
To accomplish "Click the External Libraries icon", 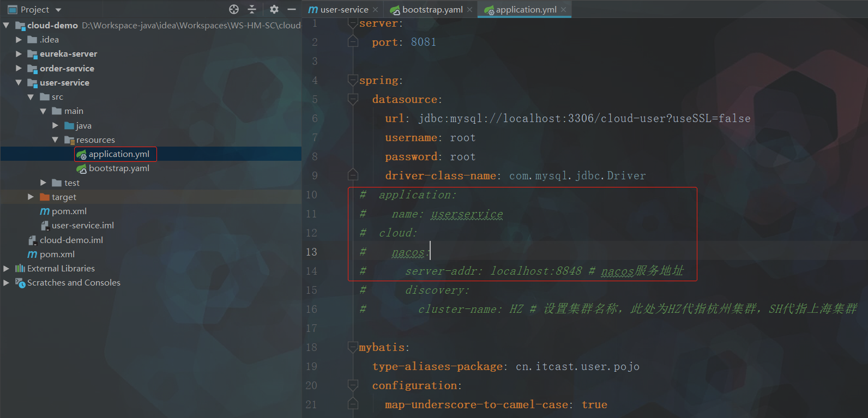I will point(20,268).
